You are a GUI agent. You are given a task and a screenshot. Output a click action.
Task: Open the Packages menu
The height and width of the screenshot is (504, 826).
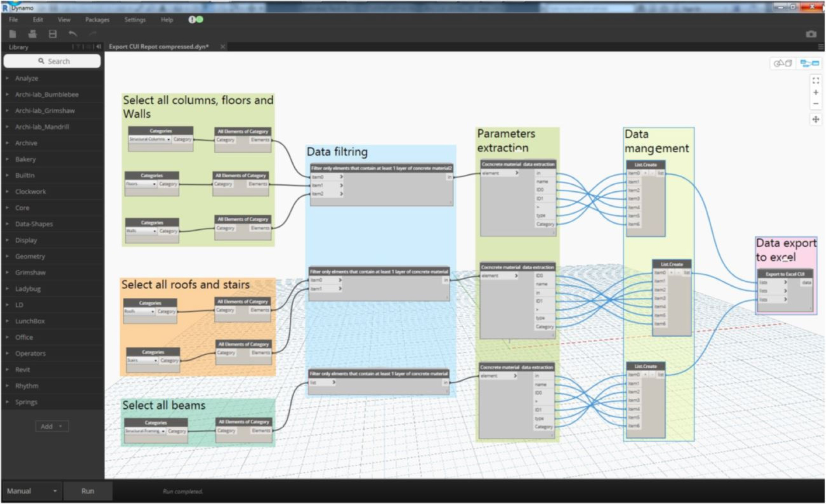[97, 20]
